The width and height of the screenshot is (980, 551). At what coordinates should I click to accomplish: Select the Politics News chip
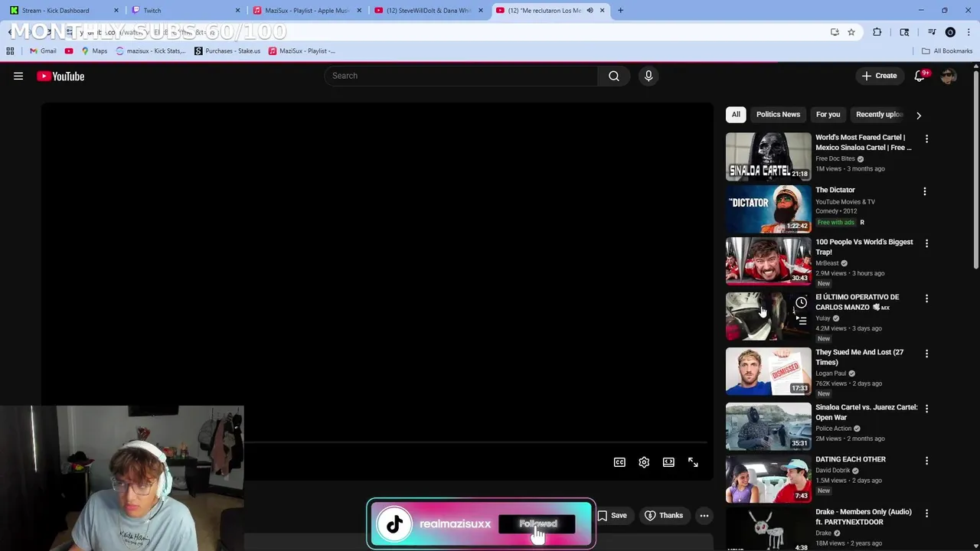pos(778,114)
